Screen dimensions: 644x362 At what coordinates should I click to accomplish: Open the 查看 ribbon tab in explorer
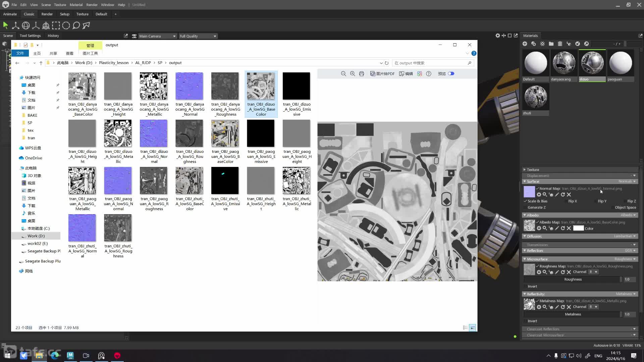[69, 53]
